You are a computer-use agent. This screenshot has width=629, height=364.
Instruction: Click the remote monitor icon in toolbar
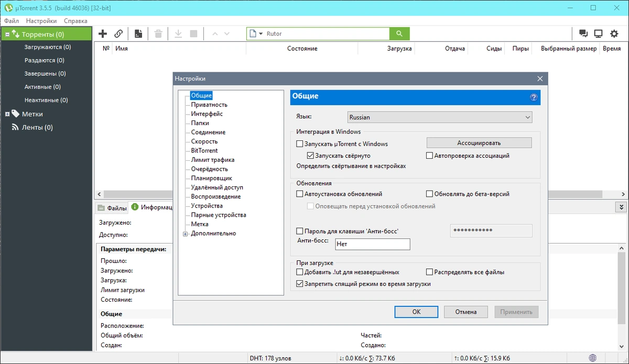point(598,34)
